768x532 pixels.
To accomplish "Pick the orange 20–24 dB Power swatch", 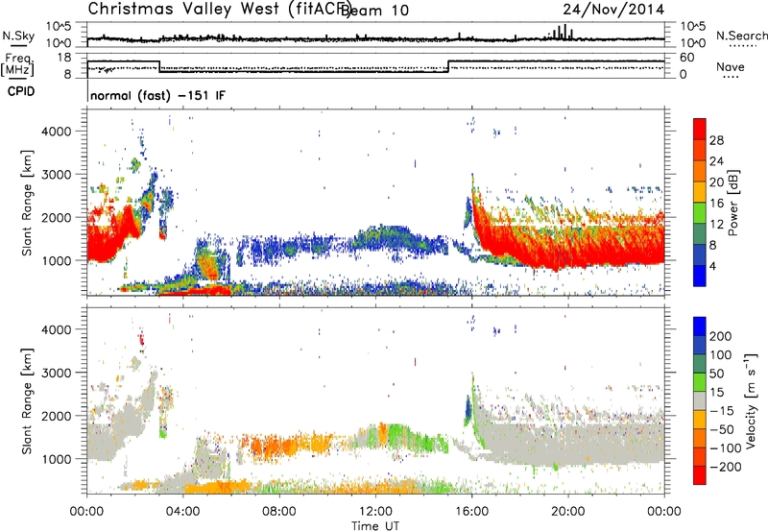I will (x=700, y=172).
